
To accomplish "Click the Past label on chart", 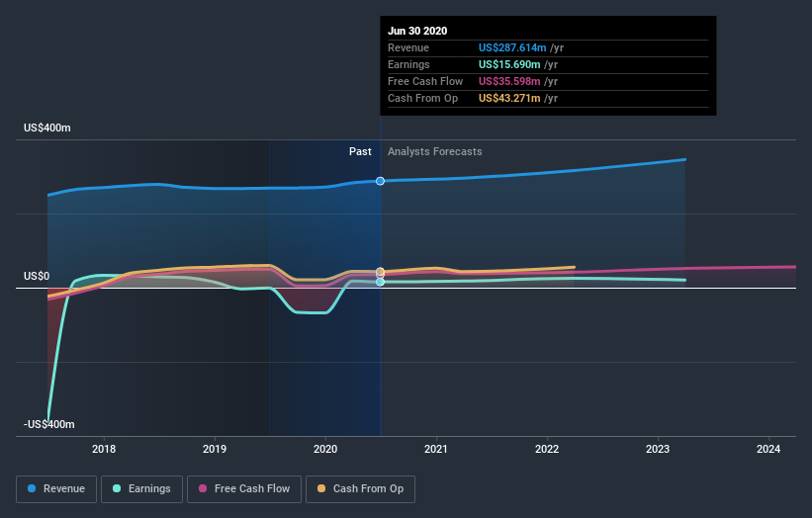I will click(x=360, y=151).
